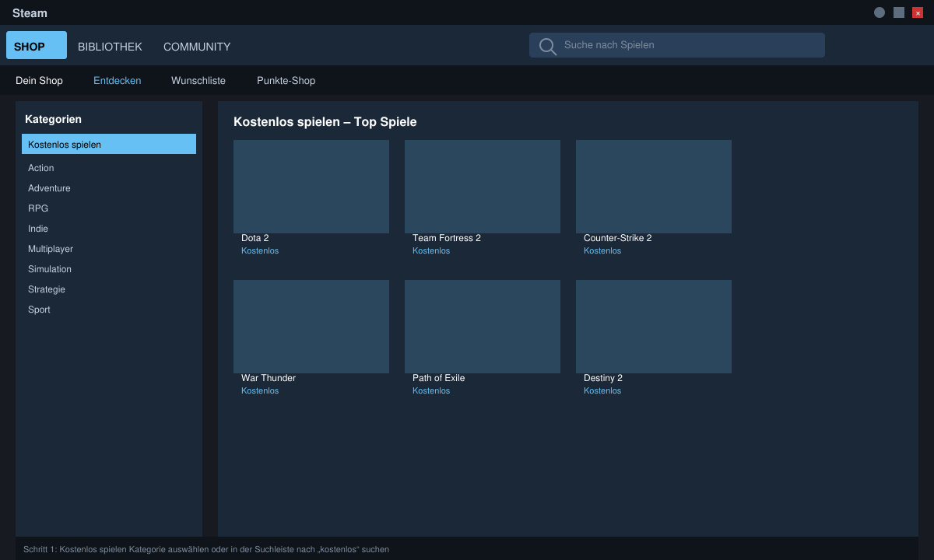Click the 'Counter-Strike 2' title text
Screen dimensions: 934x560
[618, 238]
